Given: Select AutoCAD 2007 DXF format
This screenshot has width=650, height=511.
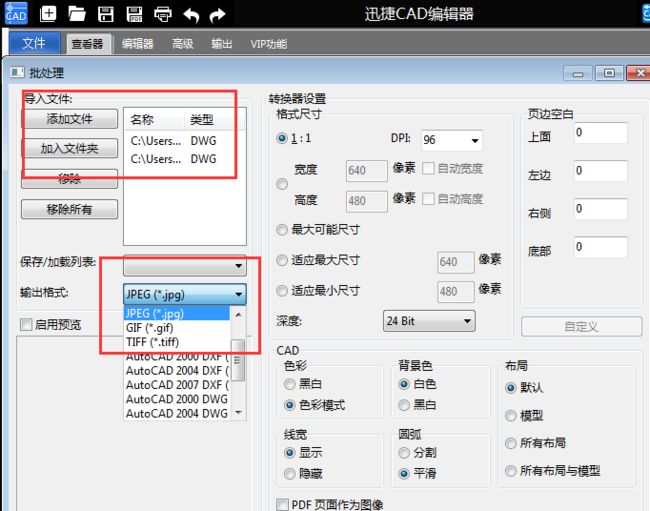Looking at the screenshot, I should pos(177,385).
